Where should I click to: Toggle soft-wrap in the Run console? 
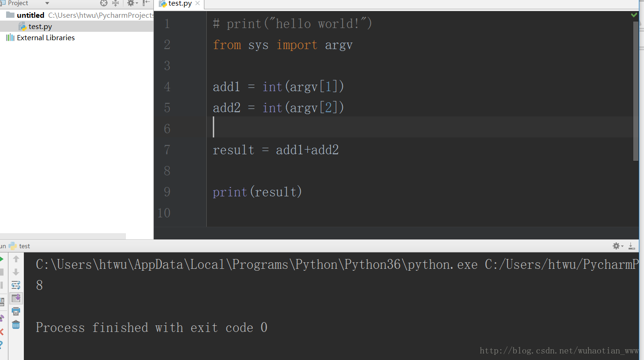pyautogui.click(x=16, y=285)
